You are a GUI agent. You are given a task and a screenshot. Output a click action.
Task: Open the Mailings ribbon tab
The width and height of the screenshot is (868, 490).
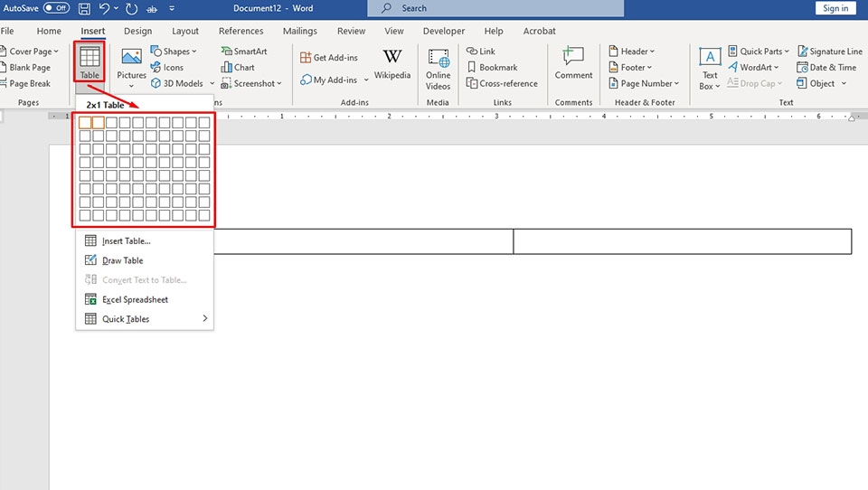tap(299, 31)
